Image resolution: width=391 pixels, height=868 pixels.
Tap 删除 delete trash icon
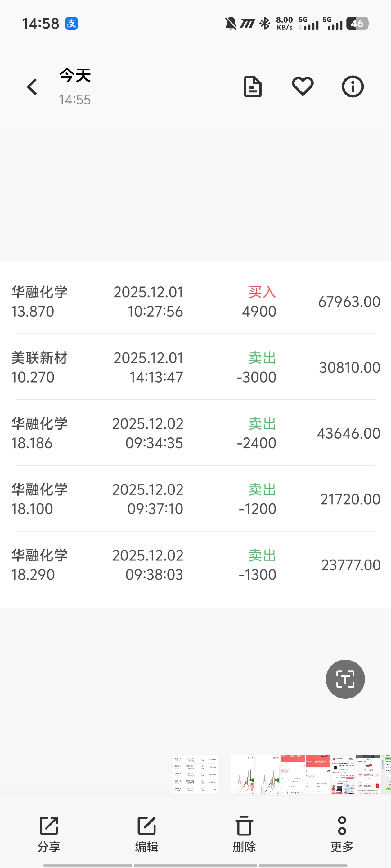[x=244, y=833]
